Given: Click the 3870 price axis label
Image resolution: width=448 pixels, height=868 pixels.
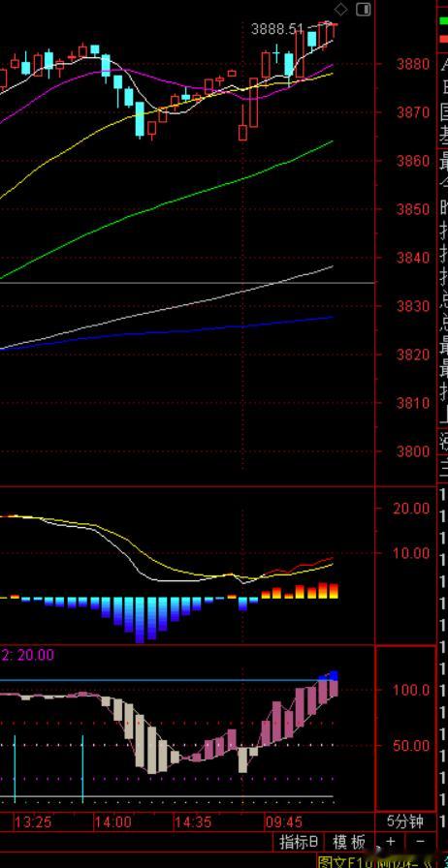Looking at the screenshot, I should tap(413, 113).
